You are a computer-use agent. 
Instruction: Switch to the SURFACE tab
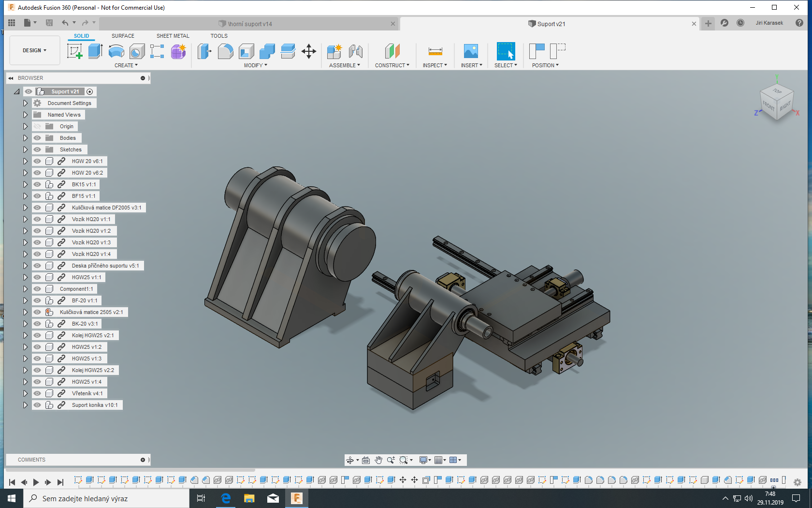click(x=123, y=36)
